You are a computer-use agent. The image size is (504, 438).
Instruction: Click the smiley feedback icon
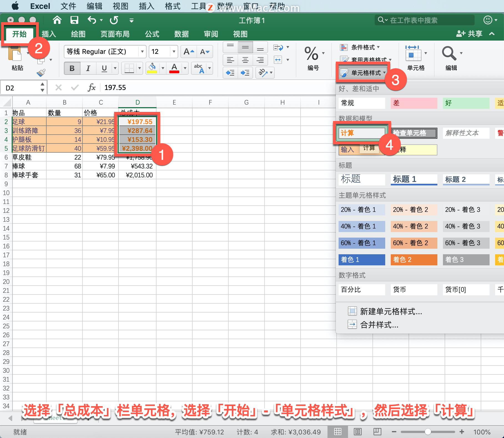pyautogui.click(x=488, y=20)
